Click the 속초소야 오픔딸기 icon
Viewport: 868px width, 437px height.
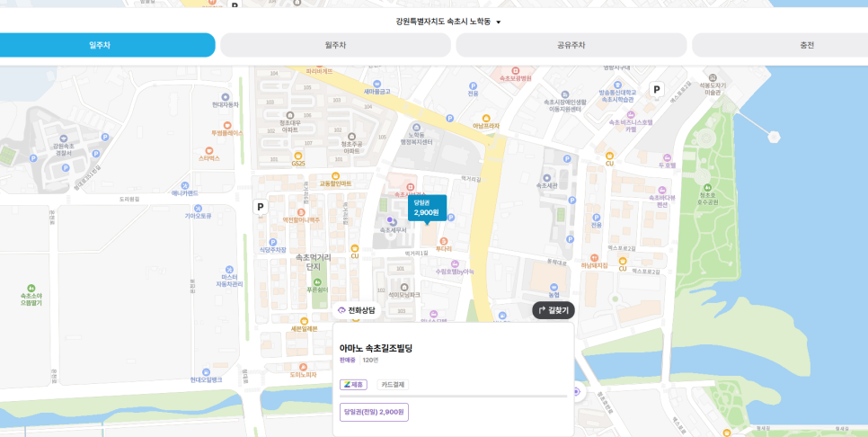(31, 288)
